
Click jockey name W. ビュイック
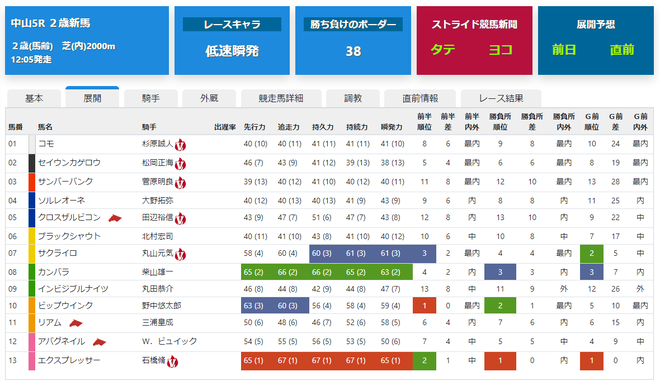[x=169, y=341]
